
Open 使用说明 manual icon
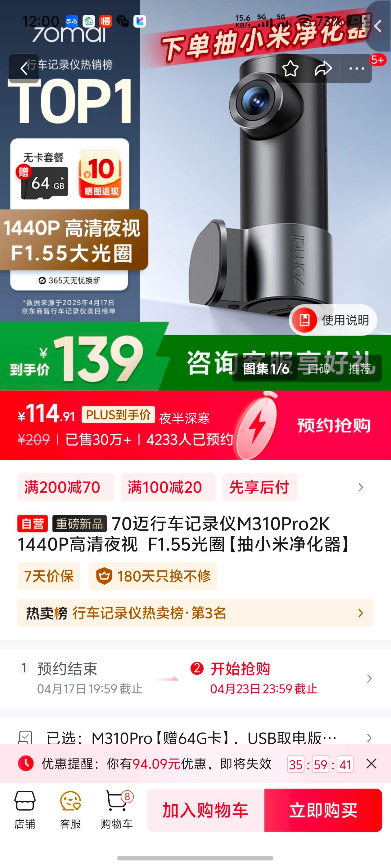pos(333,320)
